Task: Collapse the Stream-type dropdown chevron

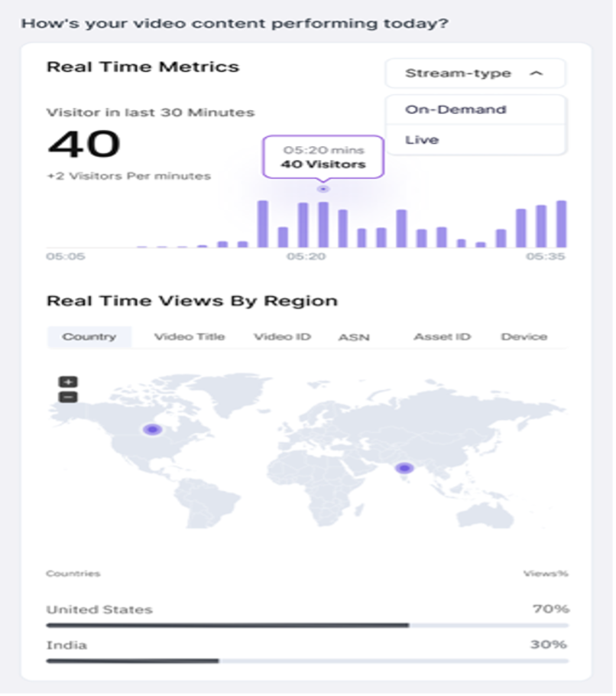Action: tap(537, 73)
